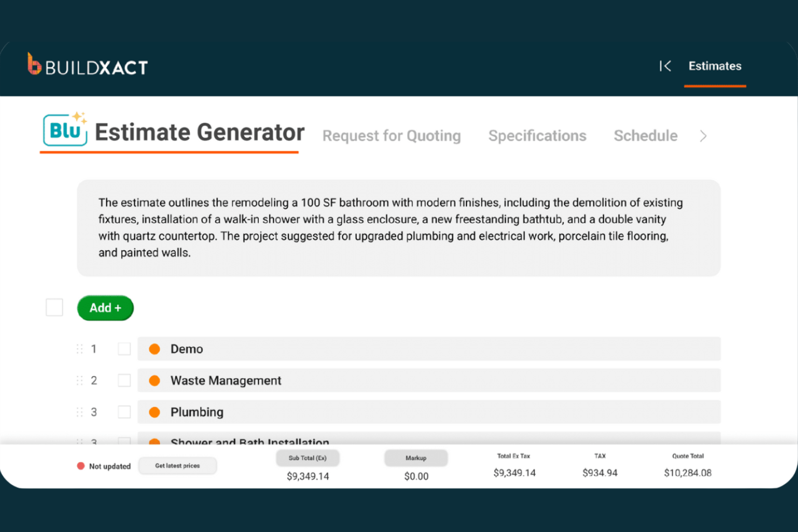Click the drag handle beside Demo
This screenshot has height=532, width=798.
(79, 349)
